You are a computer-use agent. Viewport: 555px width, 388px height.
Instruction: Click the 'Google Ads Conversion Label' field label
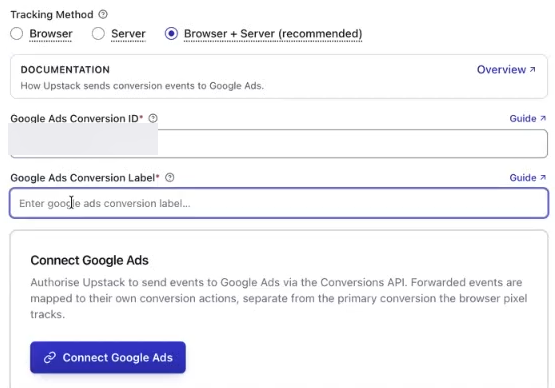coord(83,178)
